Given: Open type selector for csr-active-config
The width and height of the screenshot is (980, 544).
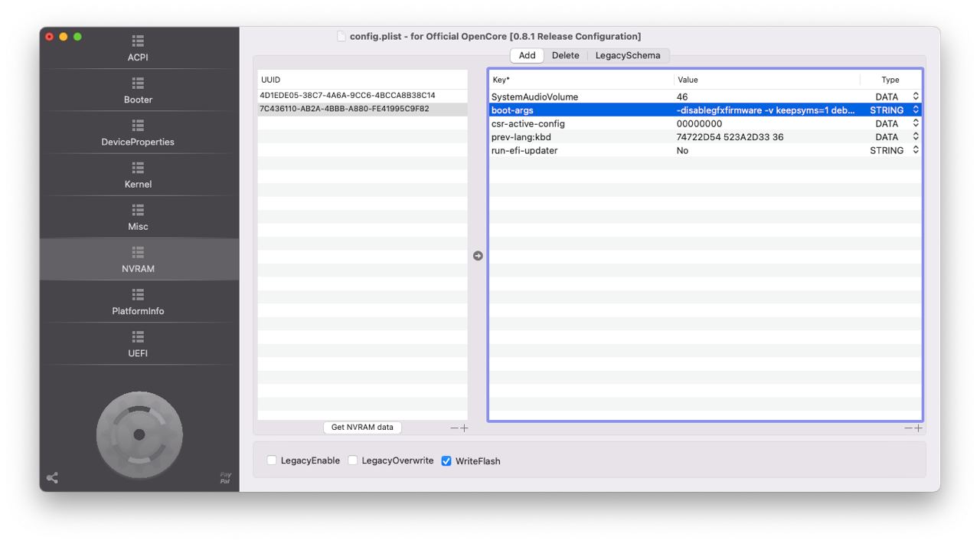Looking at the screenshot, I should click(x=915, y=123).
